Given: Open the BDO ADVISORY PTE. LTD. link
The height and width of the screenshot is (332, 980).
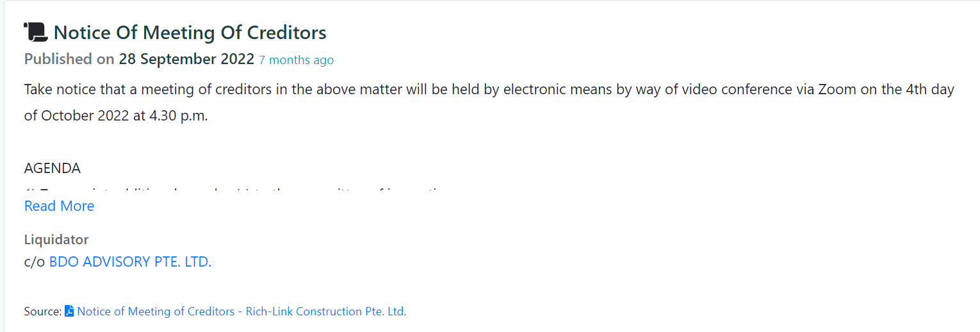Looking at the screenshot, I should click(130, 261).
